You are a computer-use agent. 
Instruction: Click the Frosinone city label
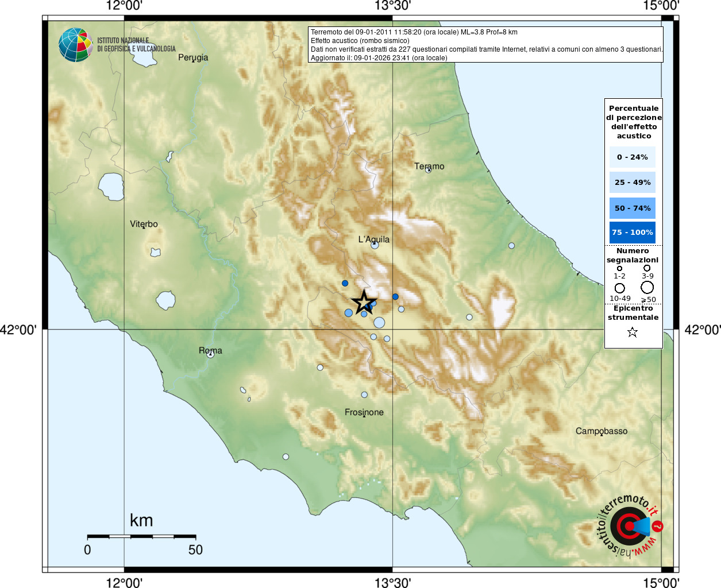[x=364, y=412]
